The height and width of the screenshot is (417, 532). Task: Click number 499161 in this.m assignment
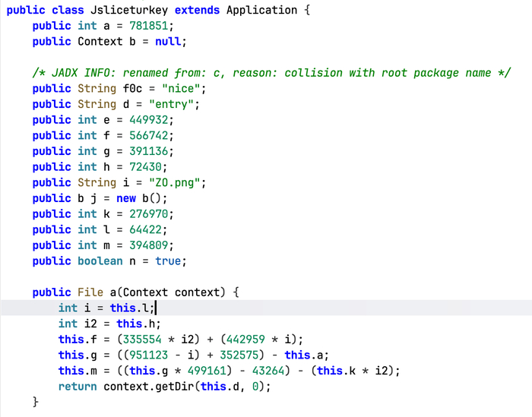207,370
